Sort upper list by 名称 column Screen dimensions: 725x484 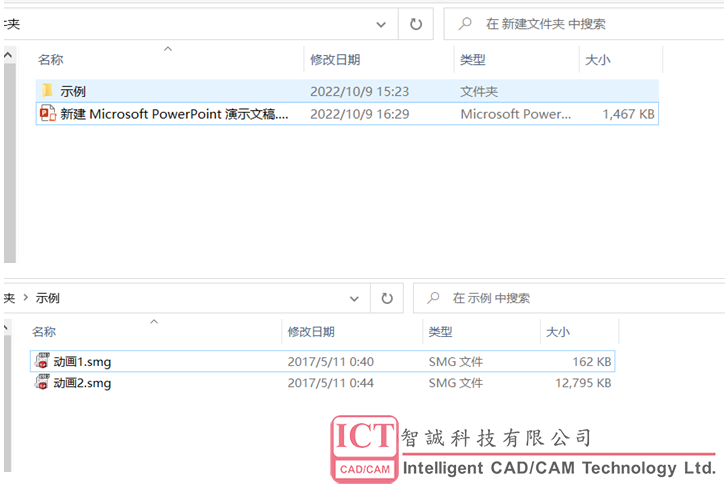coord(50,60)
